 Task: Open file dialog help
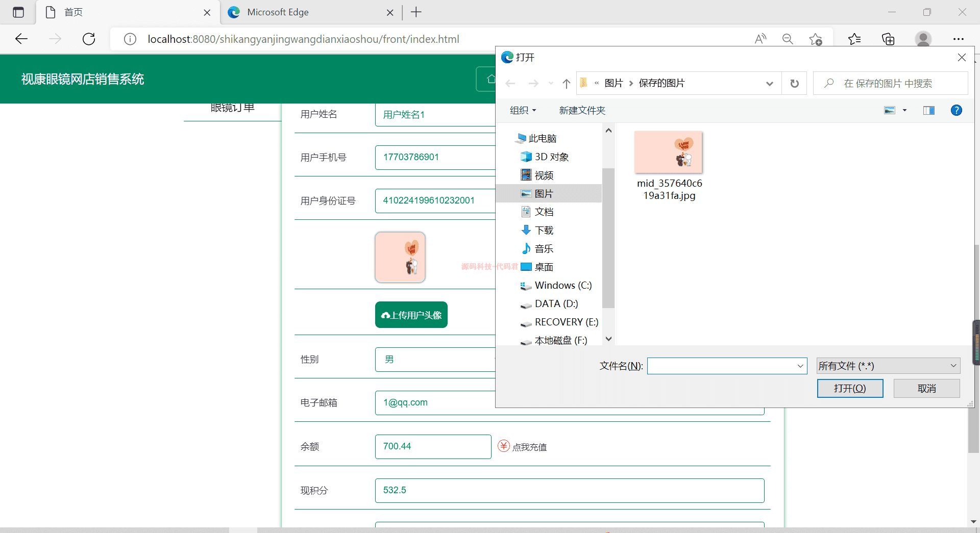coord(956,110)
